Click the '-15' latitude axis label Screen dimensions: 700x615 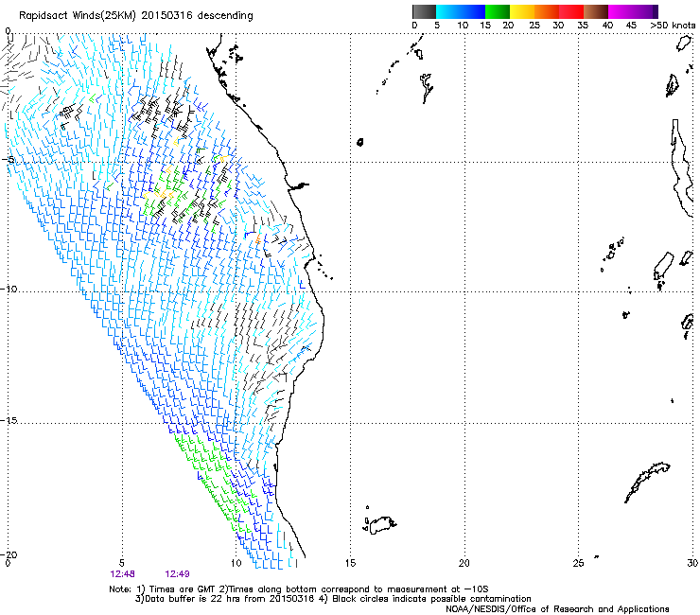pyautogui.click(x=9, y=420)
